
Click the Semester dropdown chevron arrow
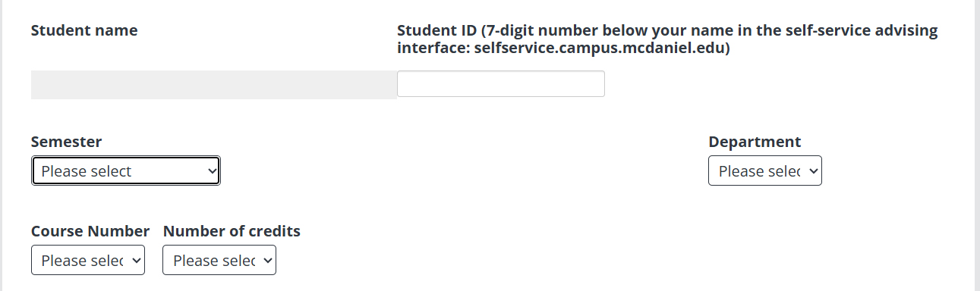[212, 171]
